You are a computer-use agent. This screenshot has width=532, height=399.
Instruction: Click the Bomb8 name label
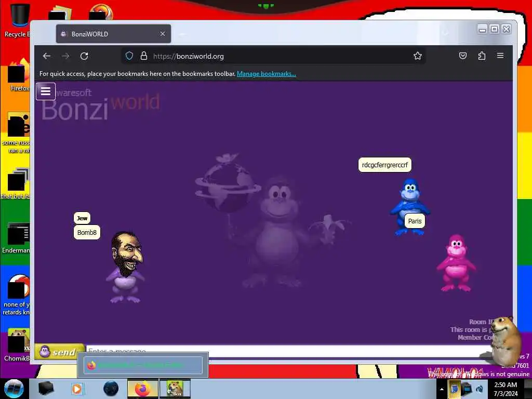[87, 232]
